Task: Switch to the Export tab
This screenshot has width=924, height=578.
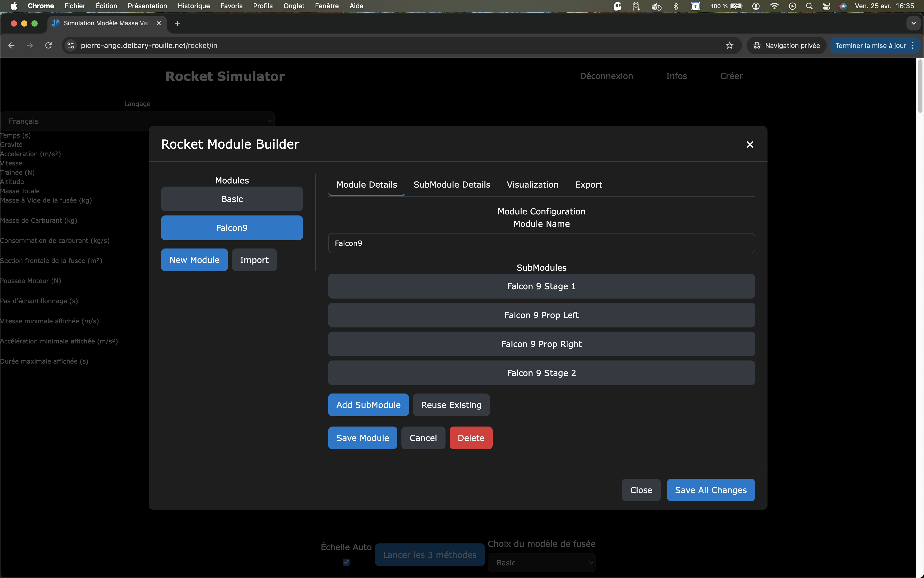Action: click(x=588, y=185)
